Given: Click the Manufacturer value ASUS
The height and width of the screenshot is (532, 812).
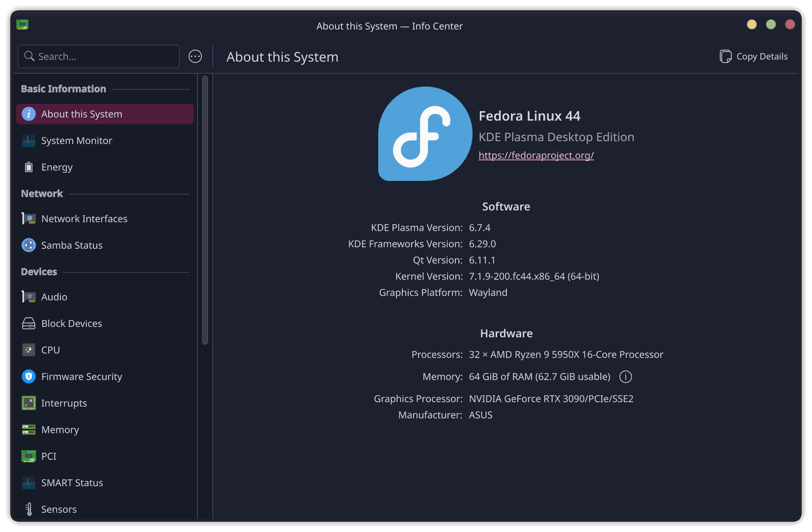Looking at the screenshot, I should pyautogui.click(x=480, y=415).
